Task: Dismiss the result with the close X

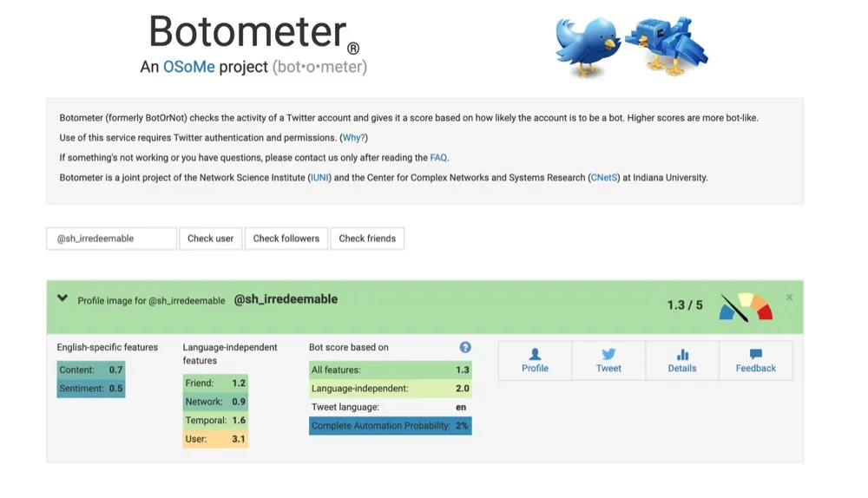Action: click(789, 298)
